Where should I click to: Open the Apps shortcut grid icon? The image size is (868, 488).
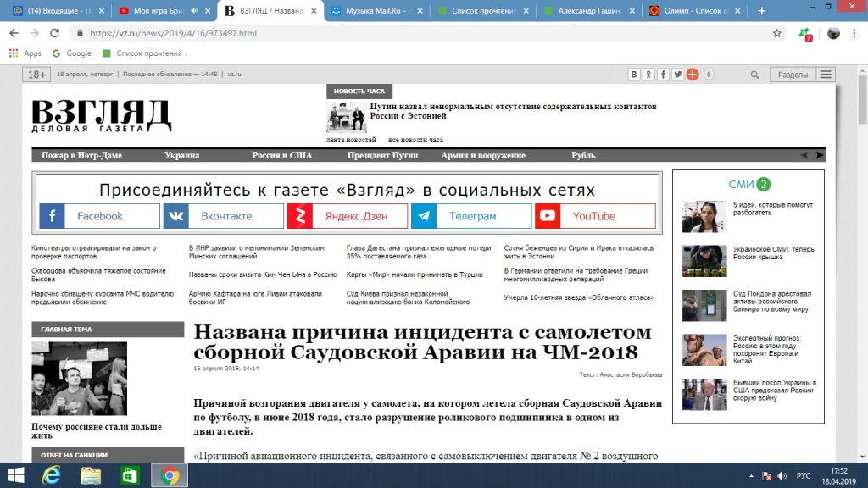[x=14, y=53]
